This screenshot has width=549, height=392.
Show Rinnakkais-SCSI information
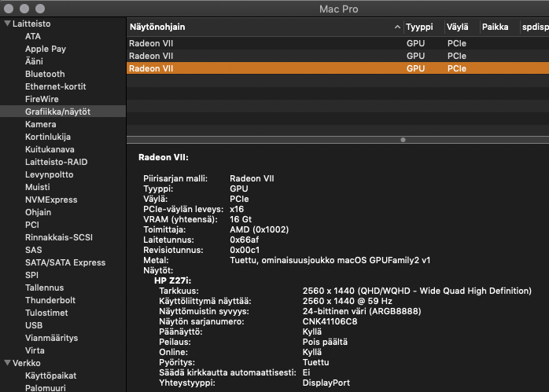(59, 238)
